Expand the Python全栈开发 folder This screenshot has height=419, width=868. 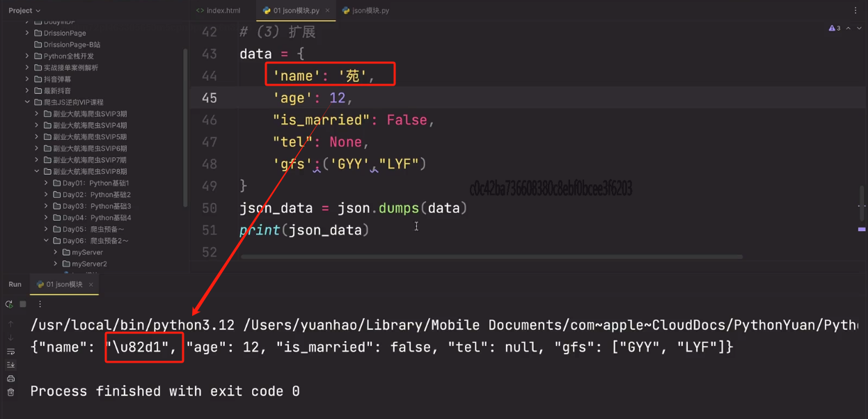pyautogui.click(x=28, y=56)
